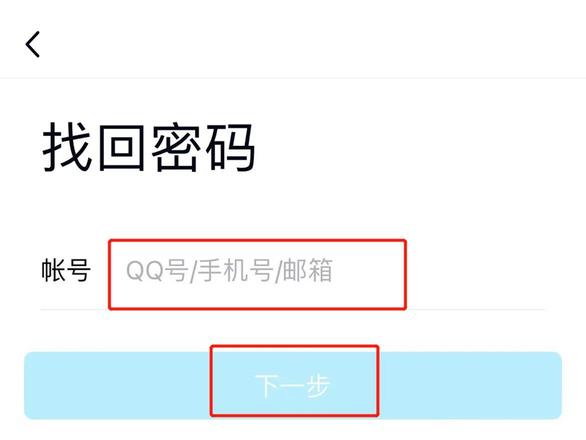This screenshot has width=586, height=440.
Task: Place the cursor in the account number field
Action: 257,274
